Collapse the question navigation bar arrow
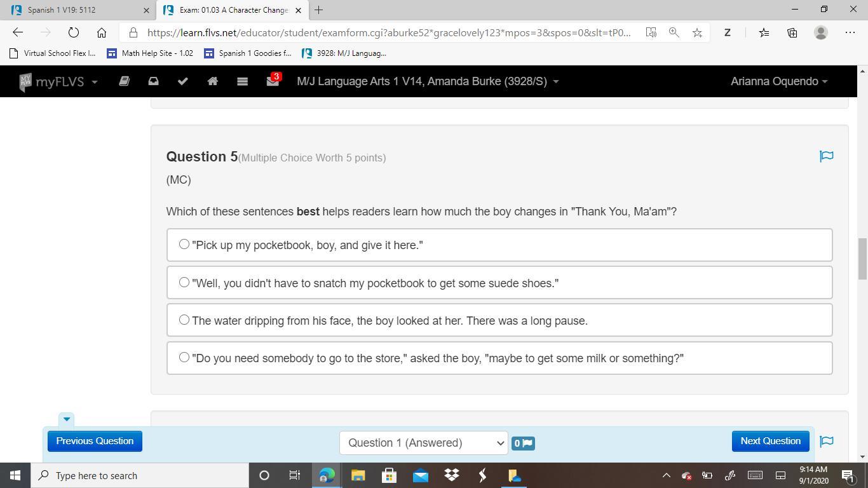The height and width of the screenshot is (488, 868). (66, 419)
